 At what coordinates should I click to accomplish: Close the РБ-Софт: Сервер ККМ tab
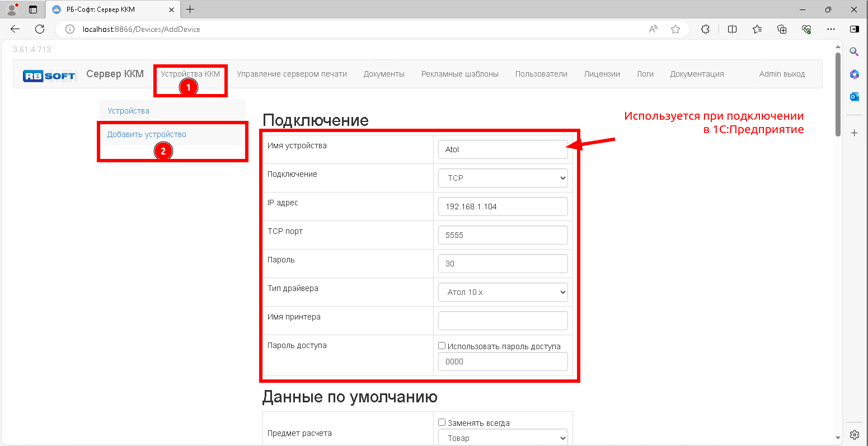(172, 10)
